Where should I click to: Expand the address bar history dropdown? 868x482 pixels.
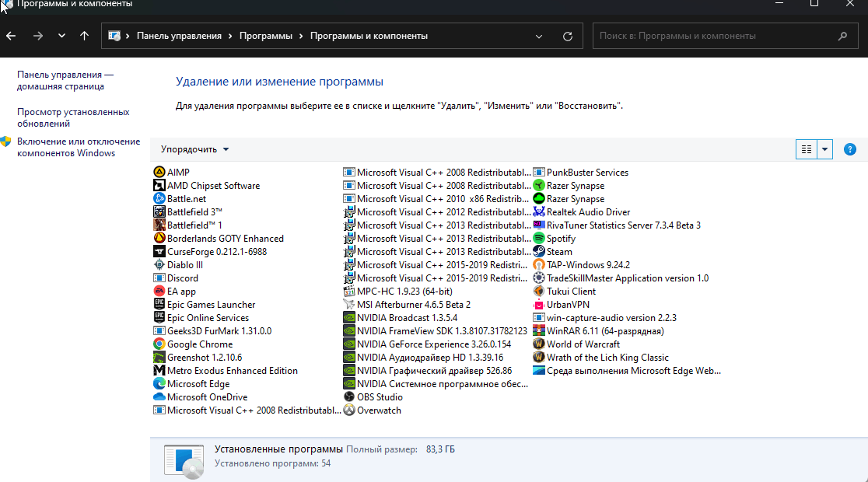point(539,37)
